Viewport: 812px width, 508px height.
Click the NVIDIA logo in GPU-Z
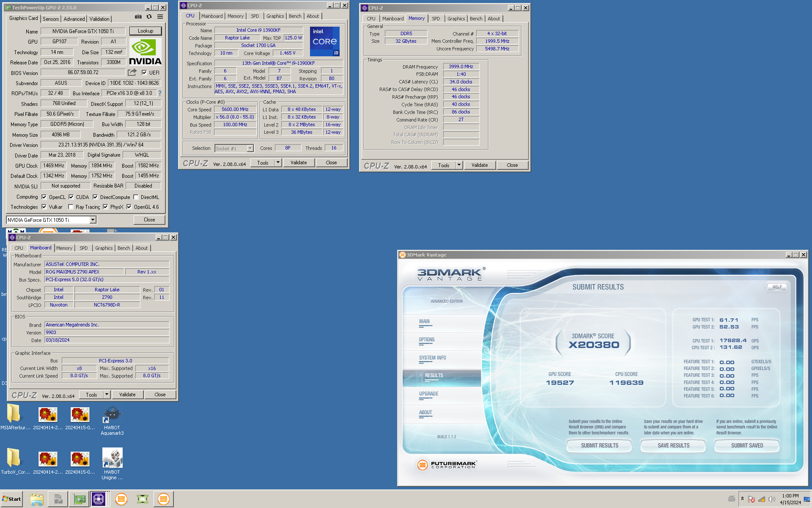pyautogui.click(x=145, y=52)
